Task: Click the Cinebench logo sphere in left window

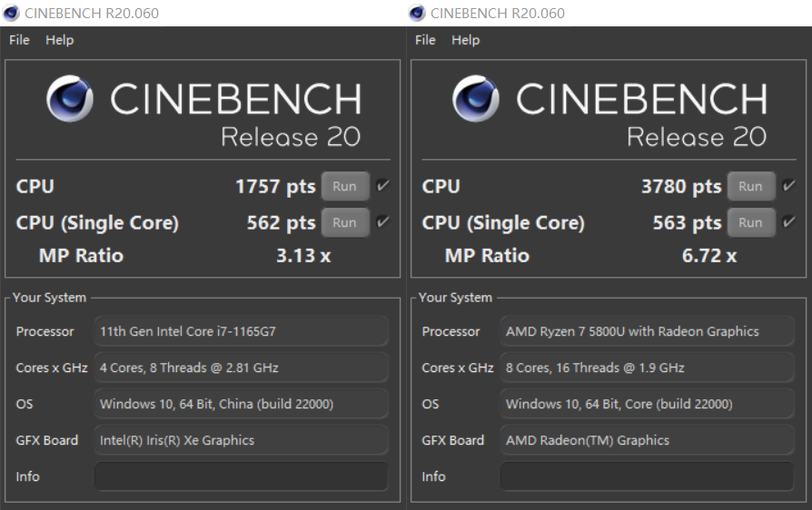Action: (x=69, y=98)
